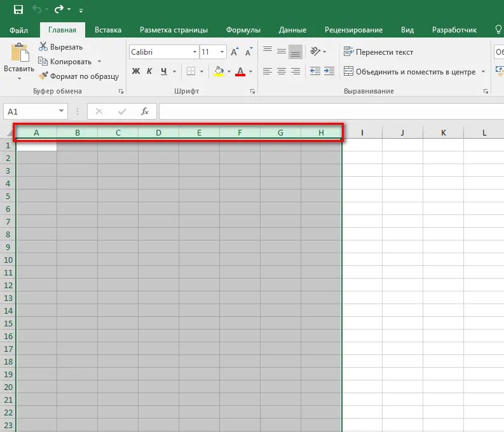
Task: Switch to the Формулы tab
Action: pyautogui.click(x=243, y=30)
